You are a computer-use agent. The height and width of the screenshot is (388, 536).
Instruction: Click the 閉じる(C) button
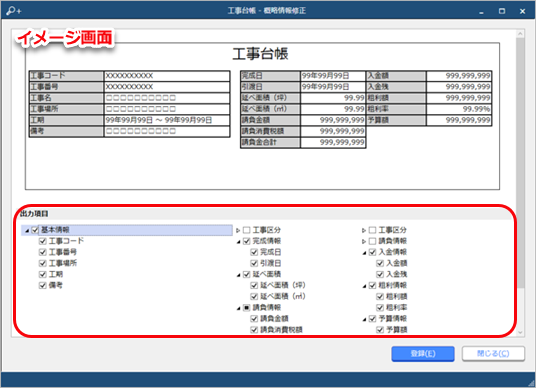click(493, 354)
